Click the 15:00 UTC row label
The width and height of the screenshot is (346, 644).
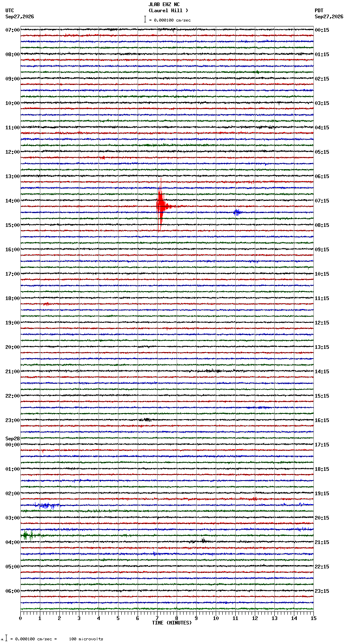(13, 225)
